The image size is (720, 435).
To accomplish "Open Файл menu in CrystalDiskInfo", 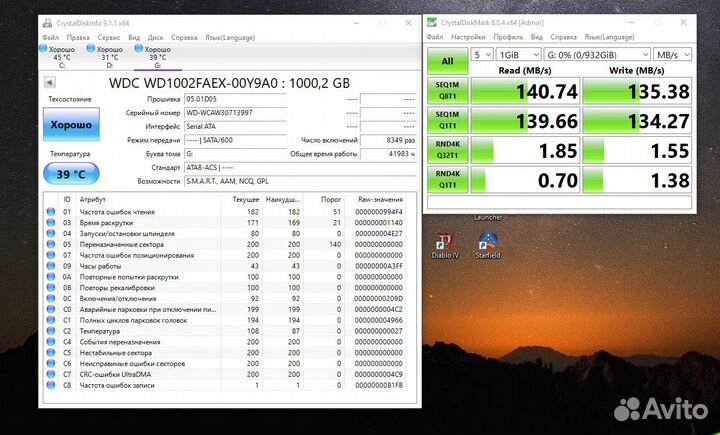I will click(x=50, y=38).
